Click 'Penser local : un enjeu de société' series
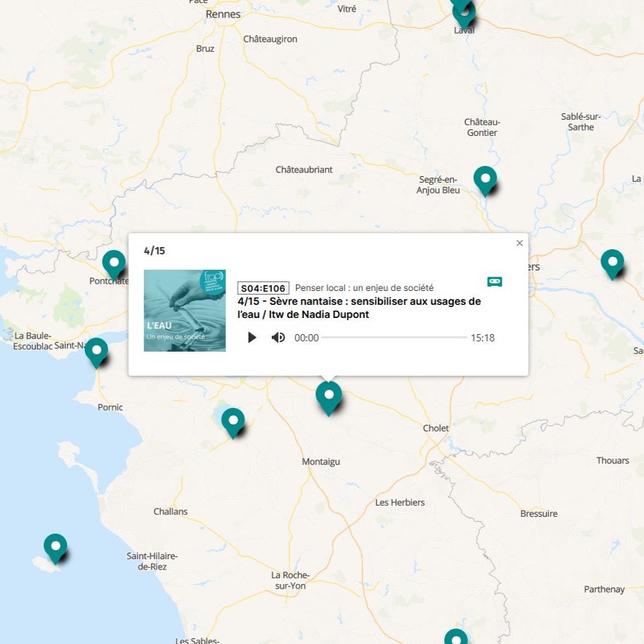This screenshot has height=644, width=644. [364, 288]
